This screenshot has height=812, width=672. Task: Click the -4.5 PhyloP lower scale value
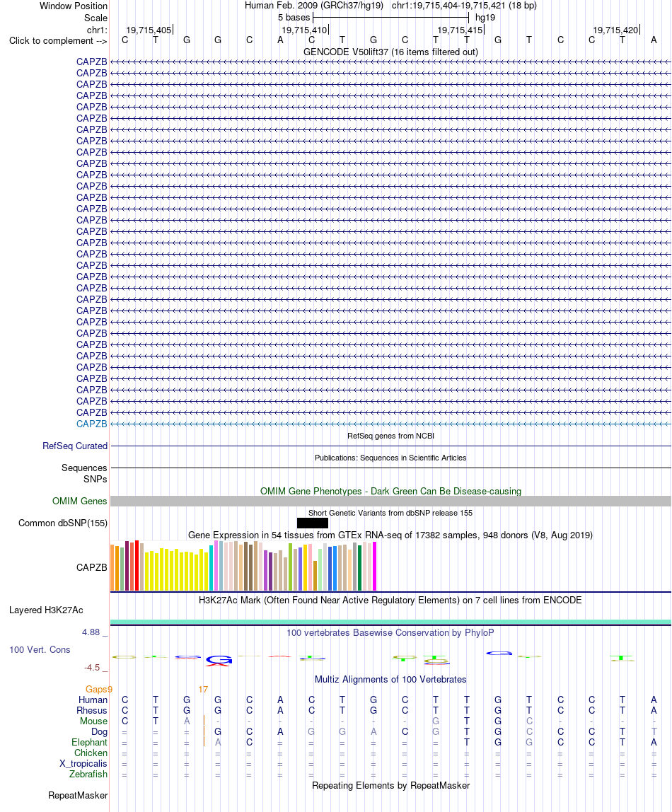click(x=92, y=668)
